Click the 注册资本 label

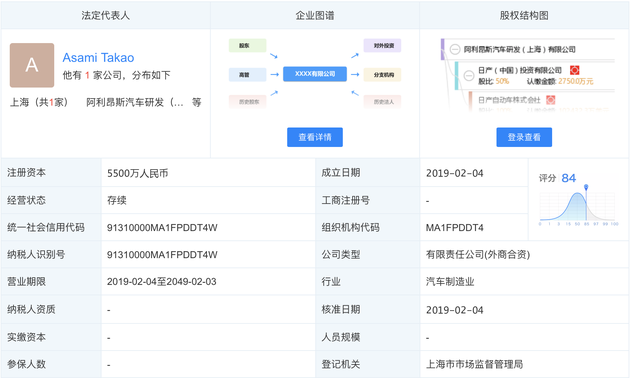(x=27, y=173)
